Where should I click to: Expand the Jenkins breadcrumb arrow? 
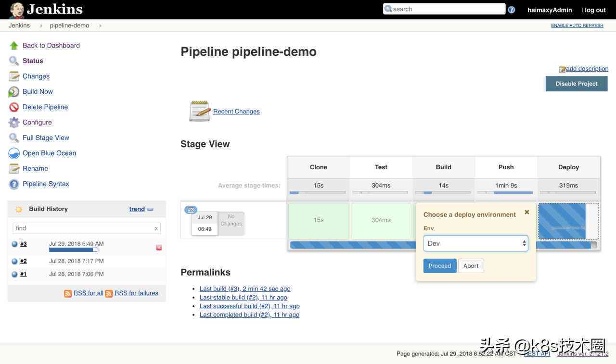(x=41, y=26)
